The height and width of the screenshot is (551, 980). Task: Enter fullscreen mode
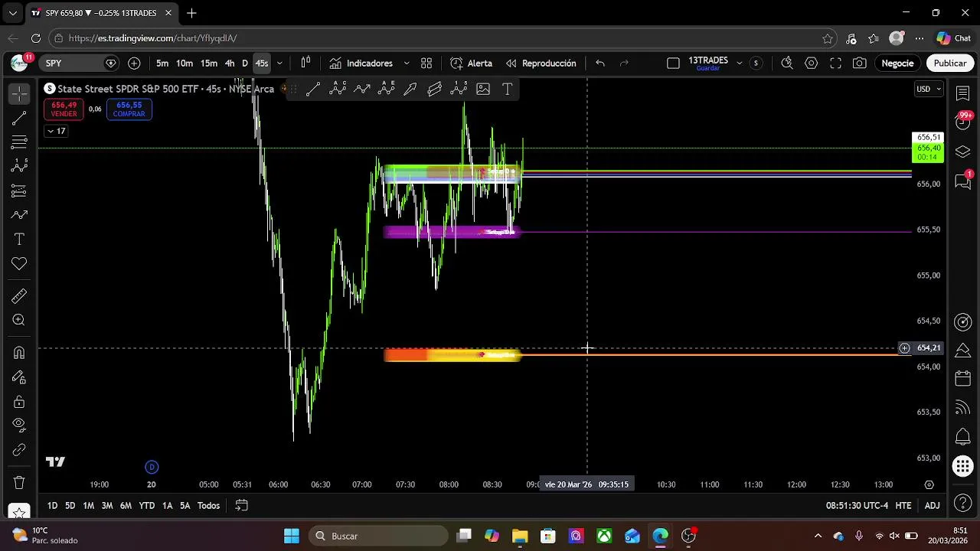pyautogui.click(x=836, y=63)
